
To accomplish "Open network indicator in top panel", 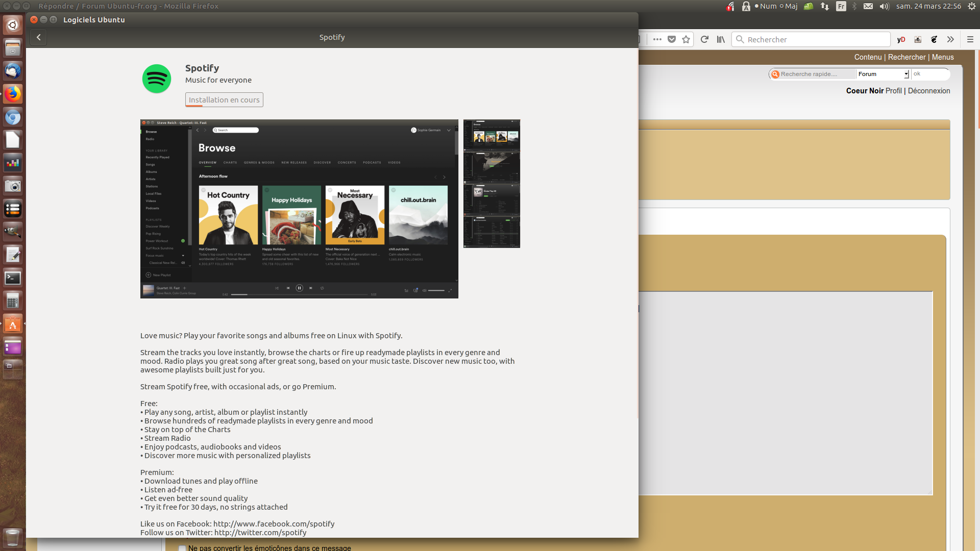I will (x=824, y=6).
